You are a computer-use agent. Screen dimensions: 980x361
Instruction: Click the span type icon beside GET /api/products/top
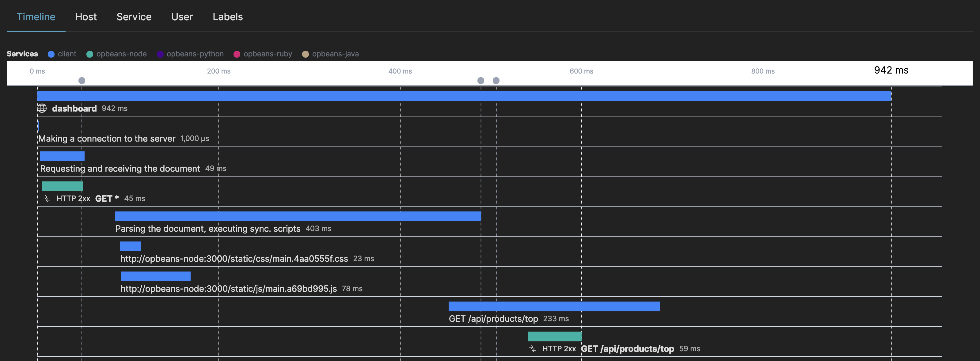point(533,348)
